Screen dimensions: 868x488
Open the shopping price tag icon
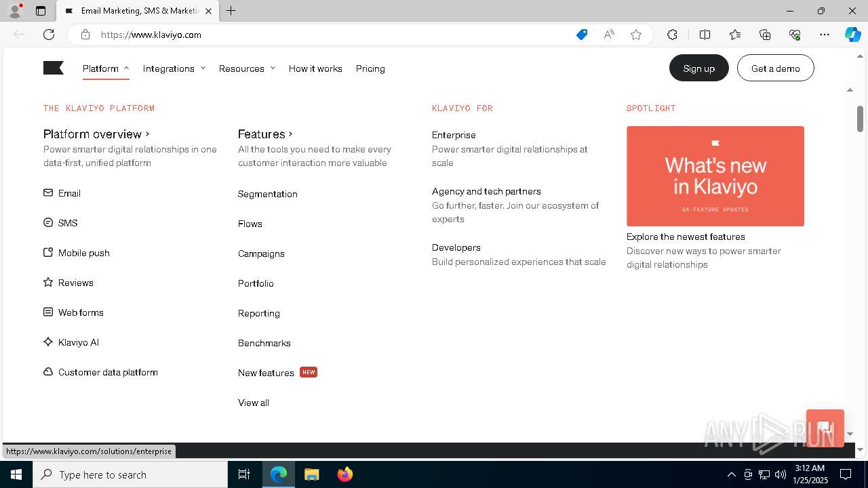pyautogui.click(x=582, y=35)
